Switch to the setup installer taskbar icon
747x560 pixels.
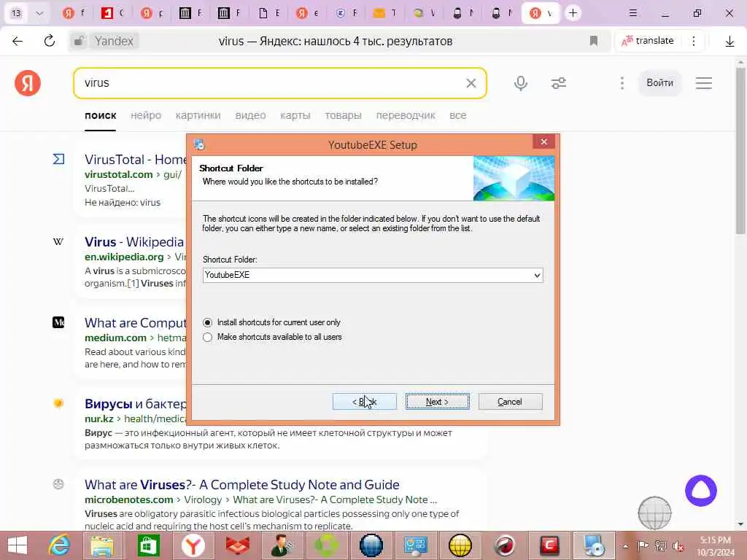594,545
